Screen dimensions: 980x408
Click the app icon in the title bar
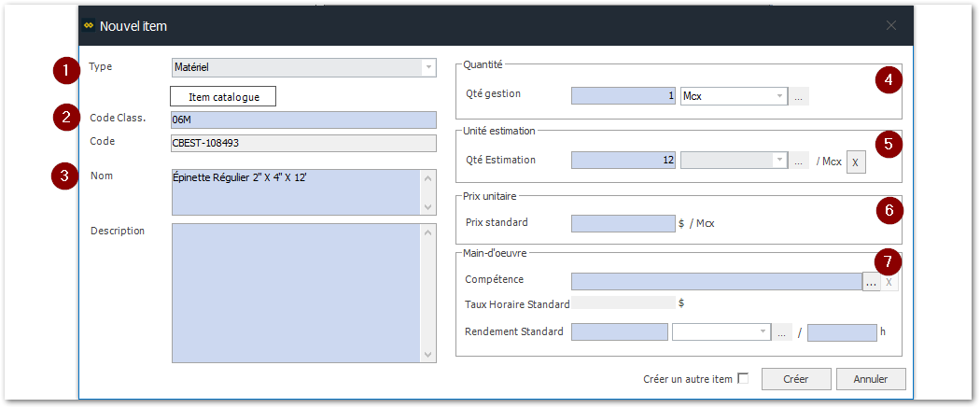tap(89, 26)
